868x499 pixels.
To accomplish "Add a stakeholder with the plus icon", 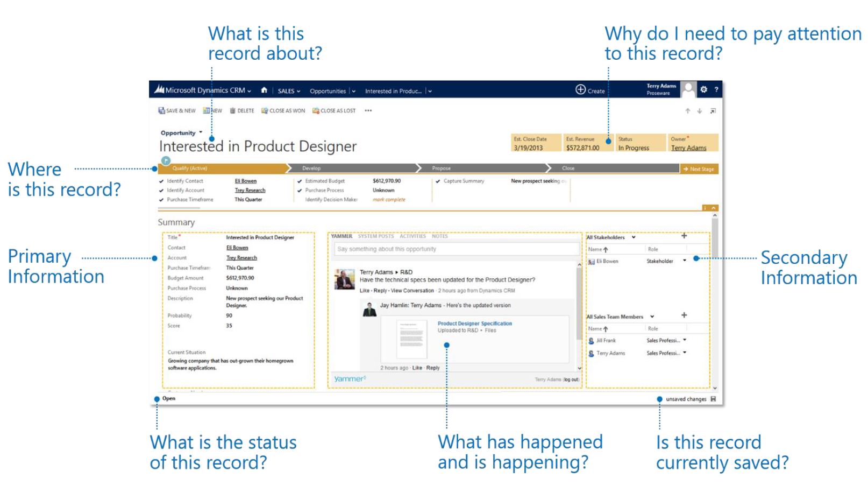I will pos(684,236).
